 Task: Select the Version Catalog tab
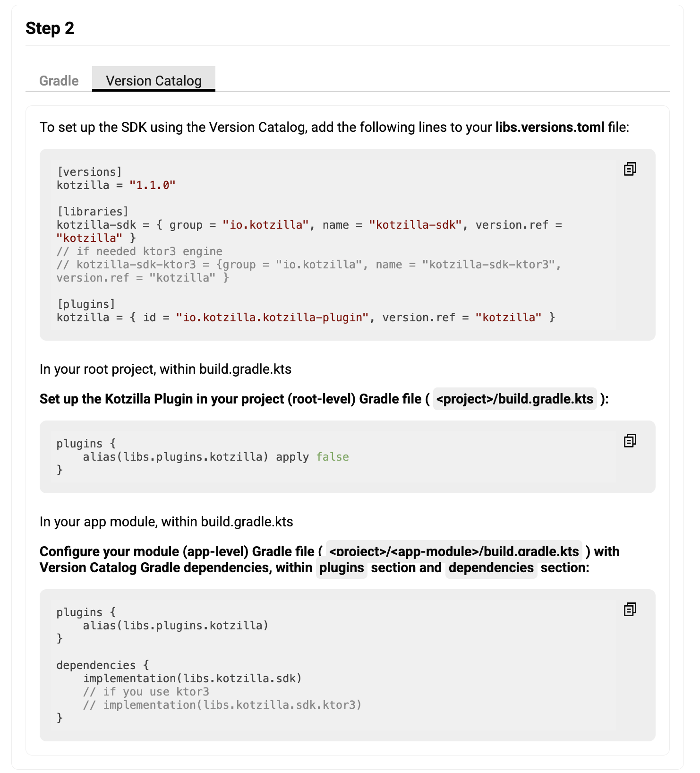click(x=154, y=81)
